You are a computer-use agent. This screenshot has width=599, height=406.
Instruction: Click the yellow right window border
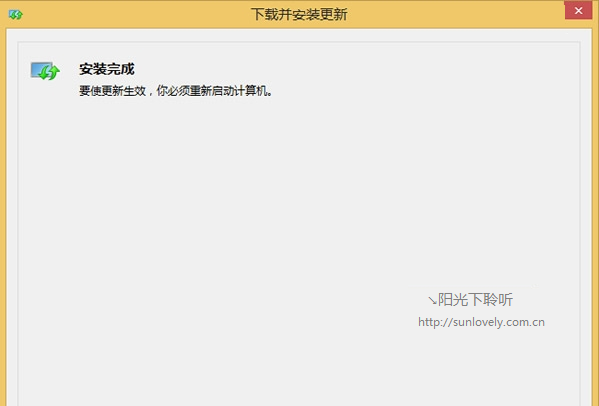coord(596,214)
